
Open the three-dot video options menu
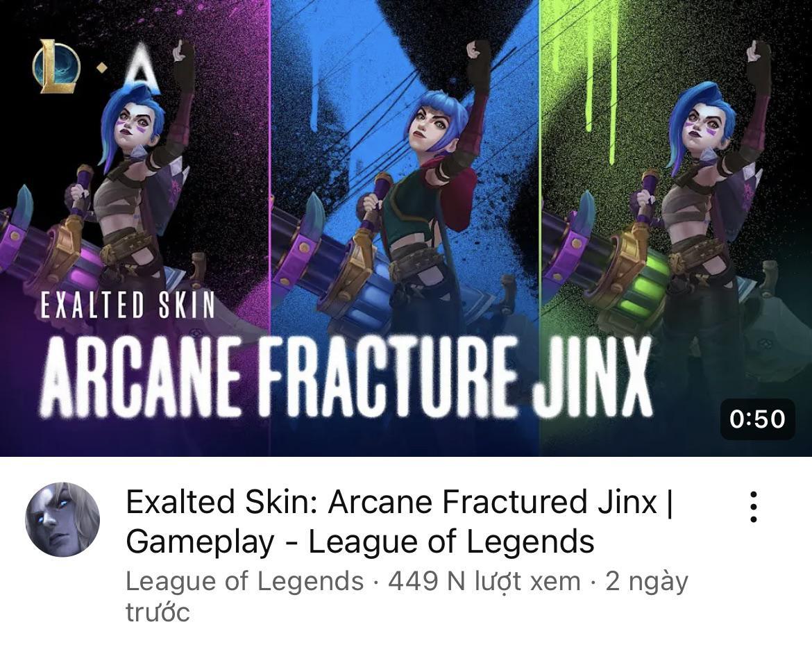coord(754,507)
